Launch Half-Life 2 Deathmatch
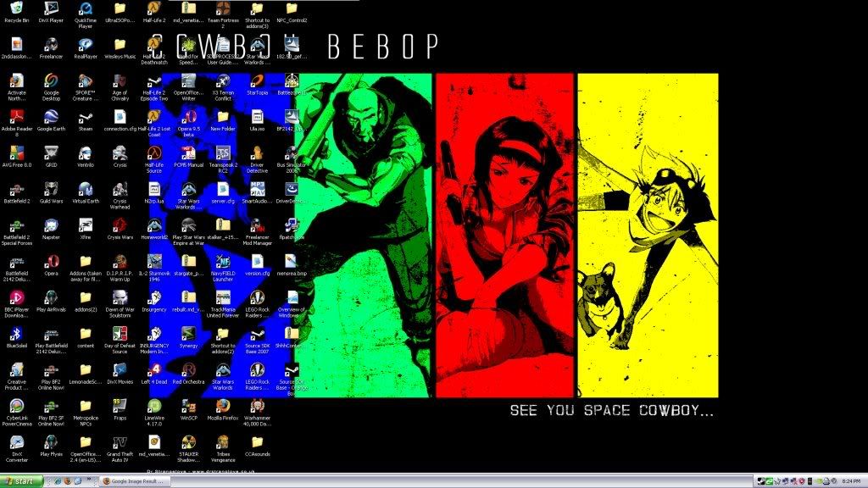Image resolution: width=868 pixels, height=488 pixels. [x=154, y=51]
